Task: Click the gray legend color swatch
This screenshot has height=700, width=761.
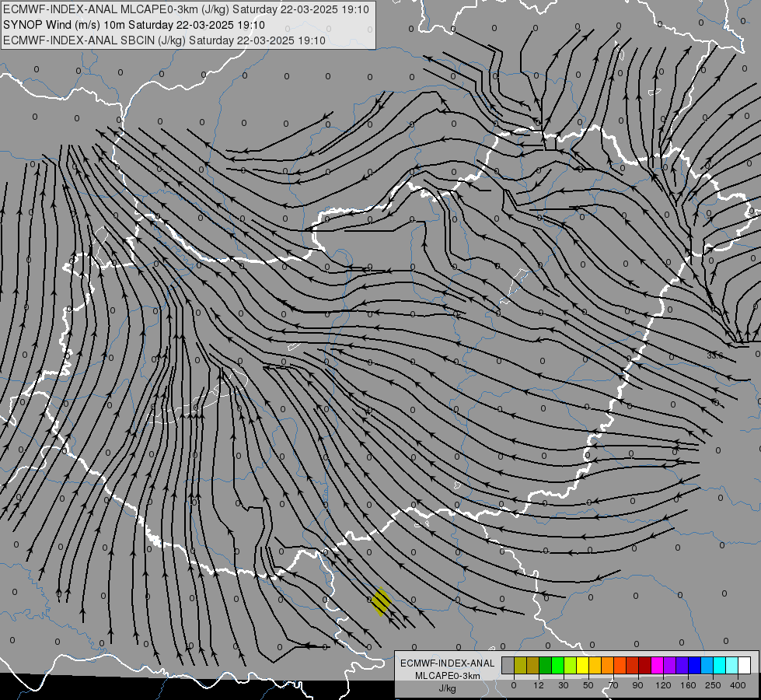Action: 508,666
